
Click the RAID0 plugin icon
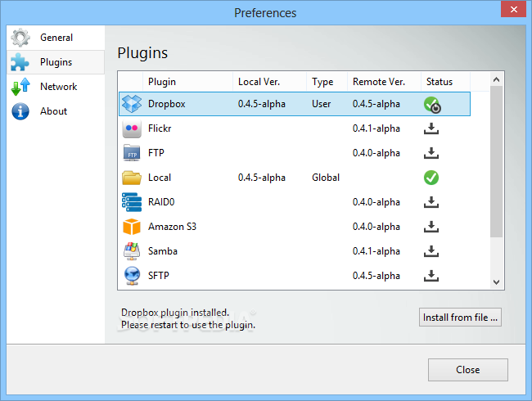pos(132,202)
